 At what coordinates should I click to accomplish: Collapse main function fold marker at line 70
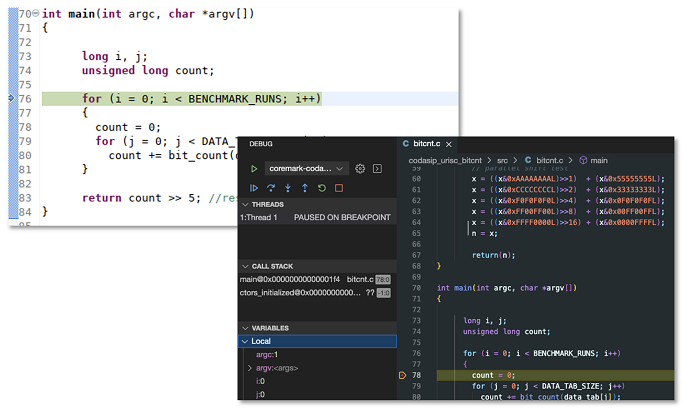point(36,13)
